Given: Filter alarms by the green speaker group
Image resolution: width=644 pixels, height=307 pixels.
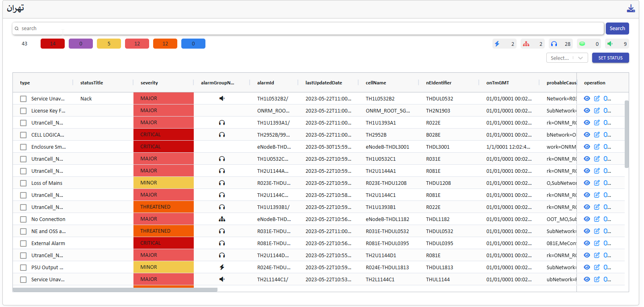Looking at the screenshot, I should click(x=610, y=44).
